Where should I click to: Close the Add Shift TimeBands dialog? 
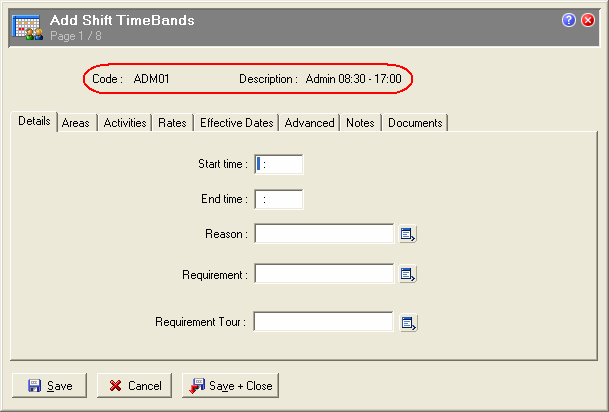(588, 20)
